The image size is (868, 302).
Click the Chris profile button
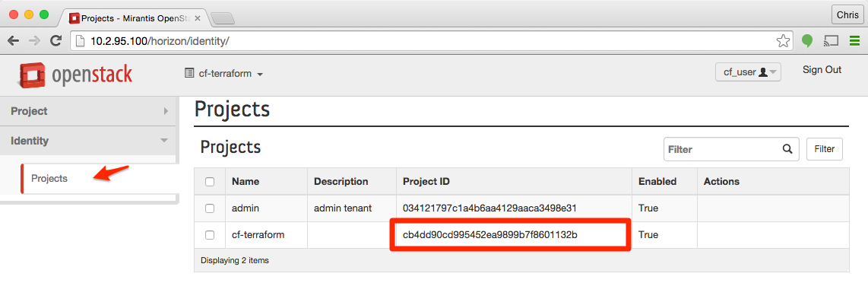tap(847, 15)
